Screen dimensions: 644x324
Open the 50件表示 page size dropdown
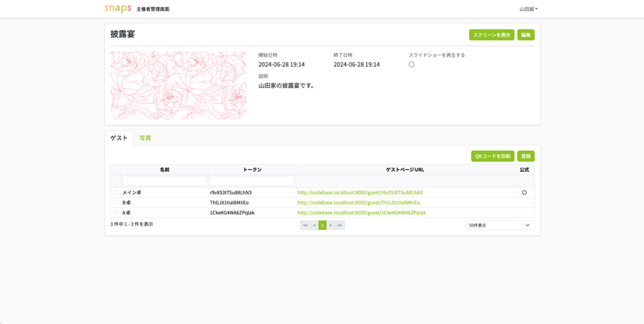[500, 225]
